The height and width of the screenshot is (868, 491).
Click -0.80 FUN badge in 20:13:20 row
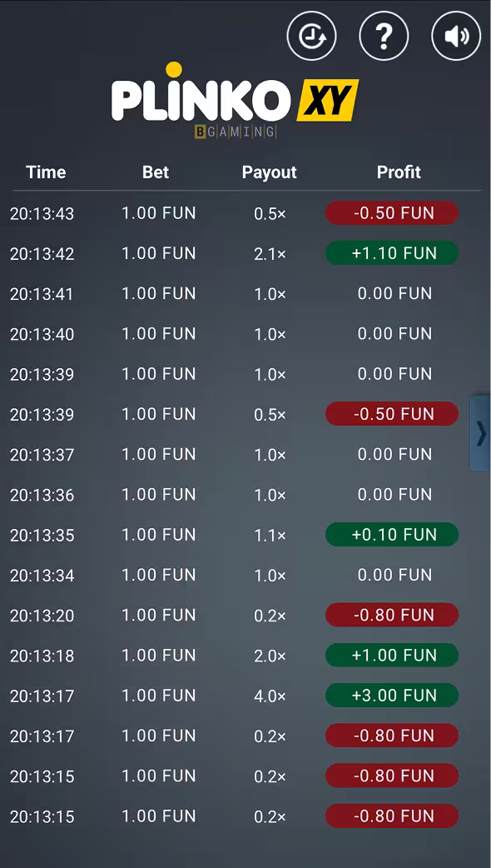(x=392, y=615)
